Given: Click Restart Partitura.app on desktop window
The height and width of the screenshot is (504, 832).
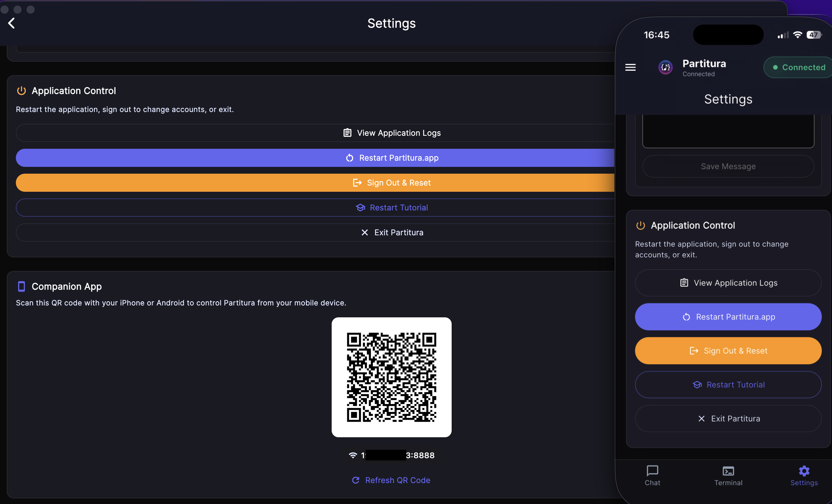Looking at the screenshot, I should tap(392, 158).
